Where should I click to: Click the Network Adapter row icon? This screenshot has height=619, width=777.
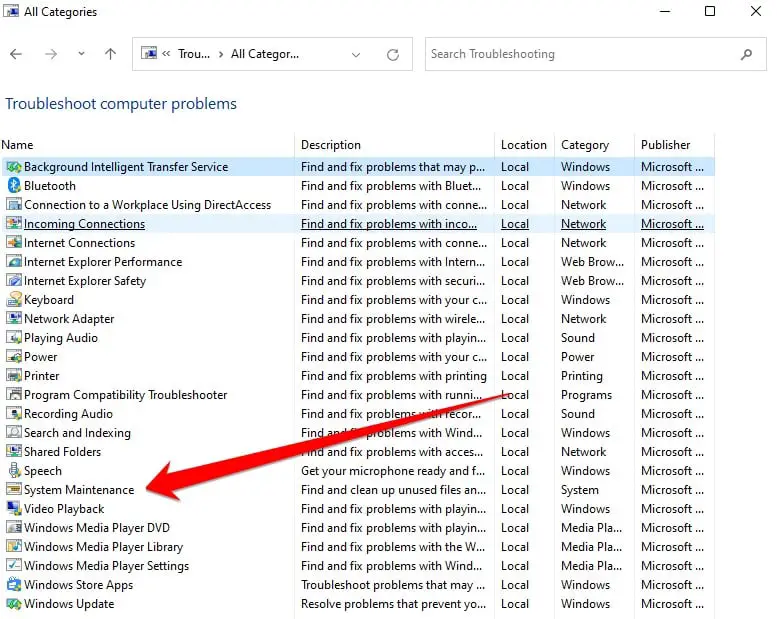point(14,319)
